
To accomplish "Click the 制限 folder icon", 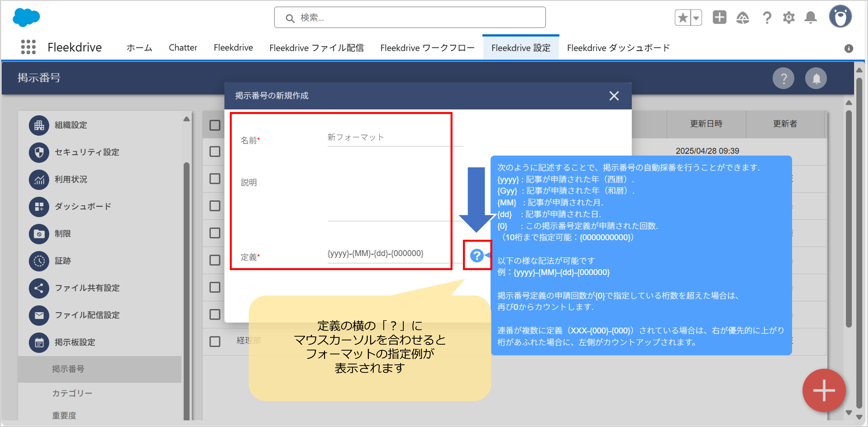I will (x=39, y=234).
